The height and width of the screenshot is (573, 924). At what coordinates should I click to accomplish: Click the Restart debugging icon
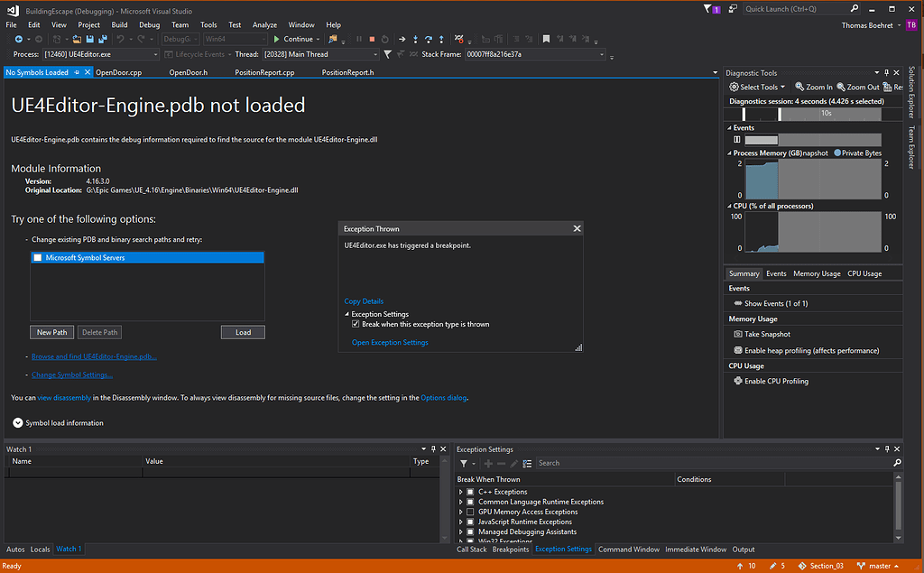click(384, 39)
